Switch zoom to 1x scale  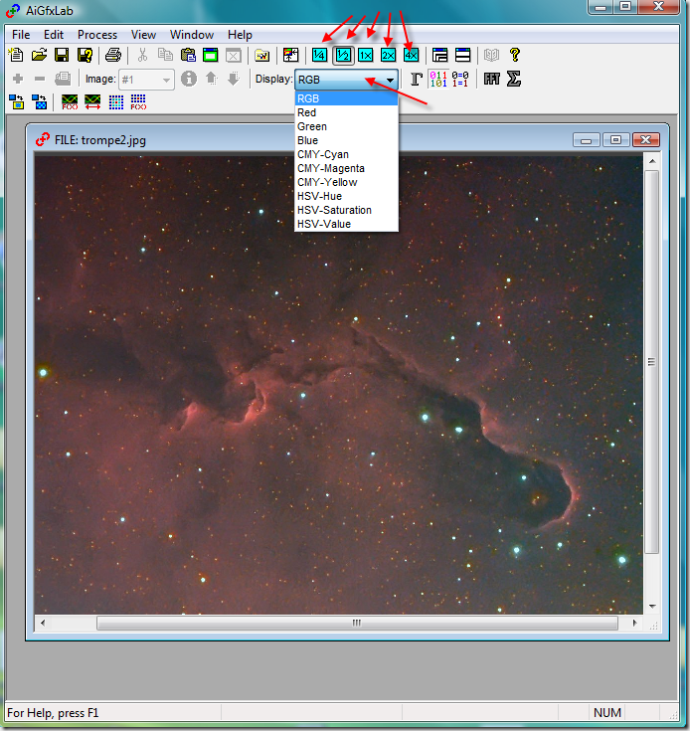(366, 55)
